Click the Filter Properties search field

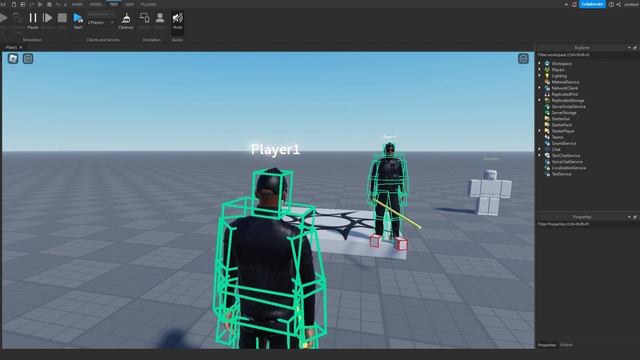pos(587,224)
